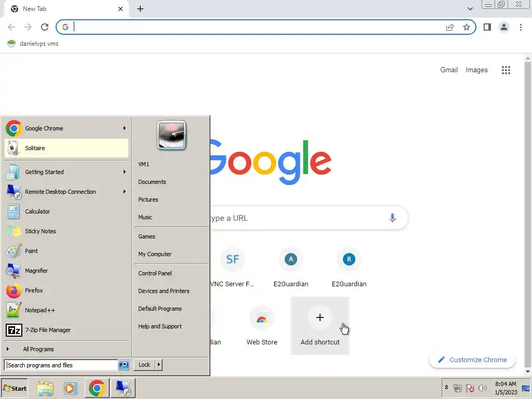The image size is (532, 399).
Task: Open Control Panel in Start menu
Action: click(171, 273)
